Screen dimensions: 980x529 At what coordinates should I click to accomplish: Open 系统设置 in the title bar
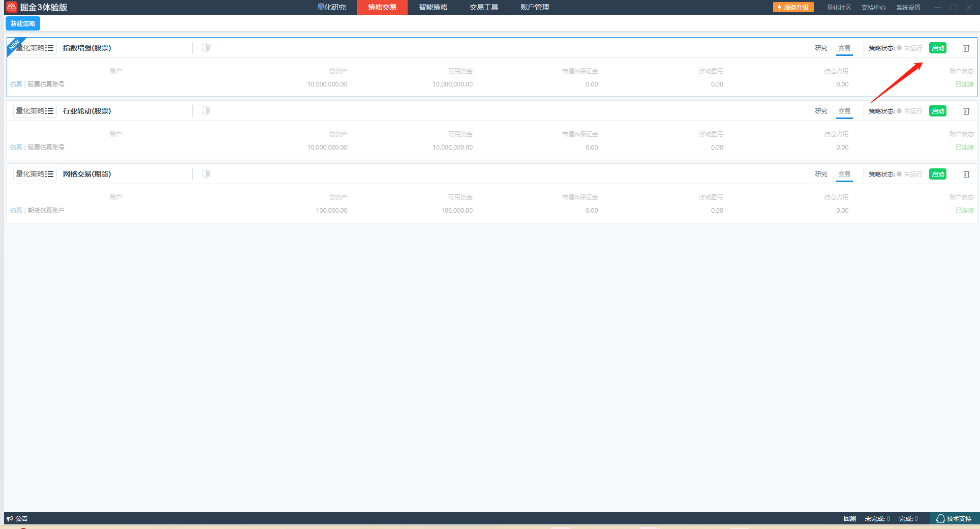point(908,8)
